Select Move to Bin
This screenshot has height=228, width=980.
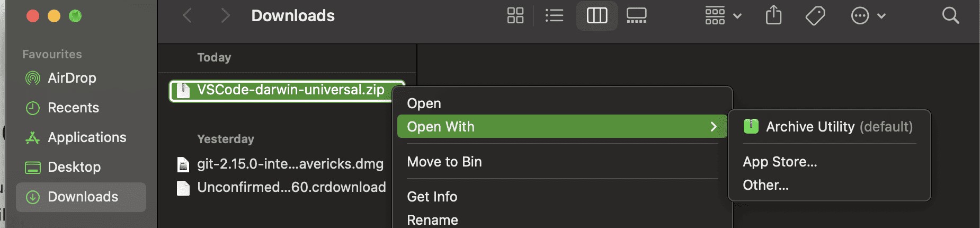click(x=444, y=162)
